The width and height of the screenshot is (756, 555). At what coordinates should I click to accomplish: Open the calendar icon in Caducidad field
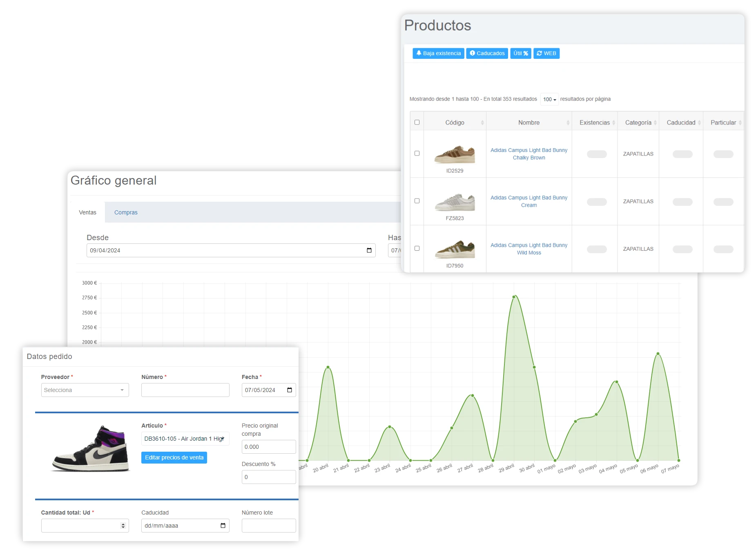pos(223,526)
